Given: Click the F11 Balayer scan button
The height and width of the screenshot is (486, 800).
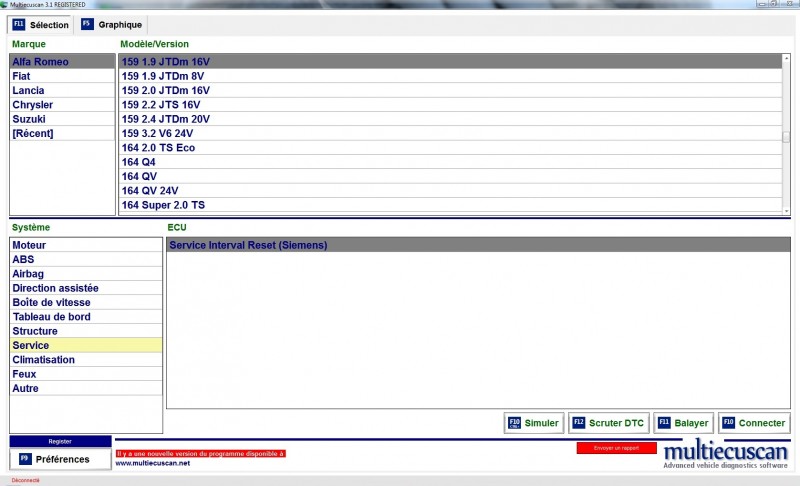Looking at the screenshot, I should 684,423.
